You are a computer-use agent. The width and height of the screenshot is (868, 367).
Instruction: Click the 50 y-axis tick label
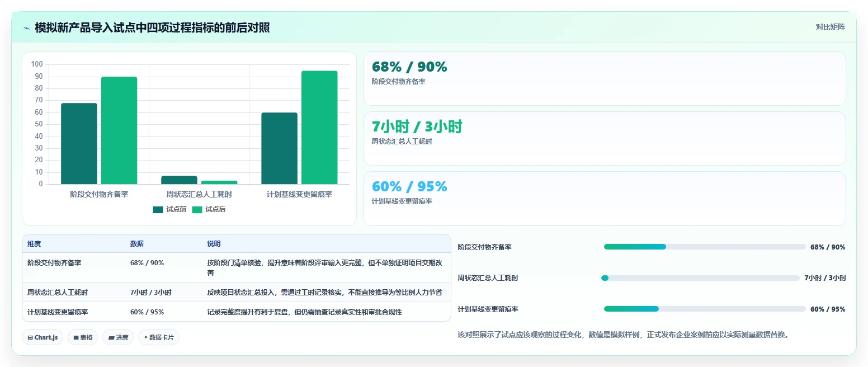point(39,124)
